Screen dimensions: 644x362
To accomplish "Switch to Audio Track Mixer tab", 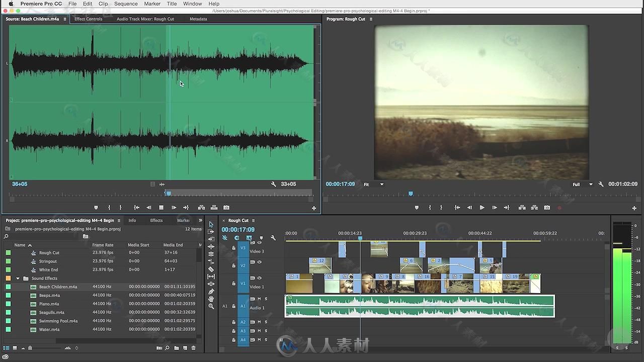I will tap(145, 19).
